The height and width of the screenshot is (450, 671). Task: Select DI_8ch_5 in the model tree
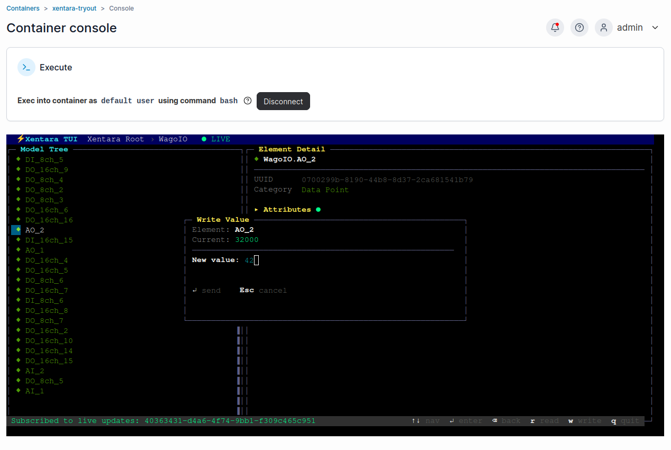(x=44, y=160)
